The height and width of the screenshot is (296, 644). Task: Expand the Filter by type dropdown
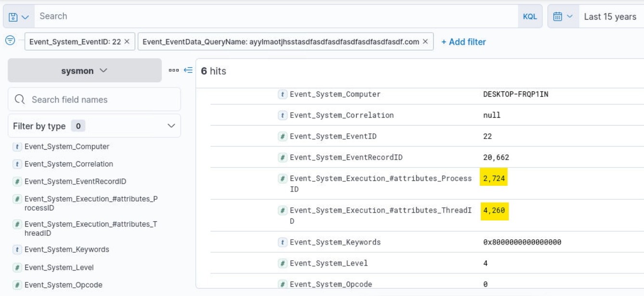pyautogui.click(x=171, y=126)
